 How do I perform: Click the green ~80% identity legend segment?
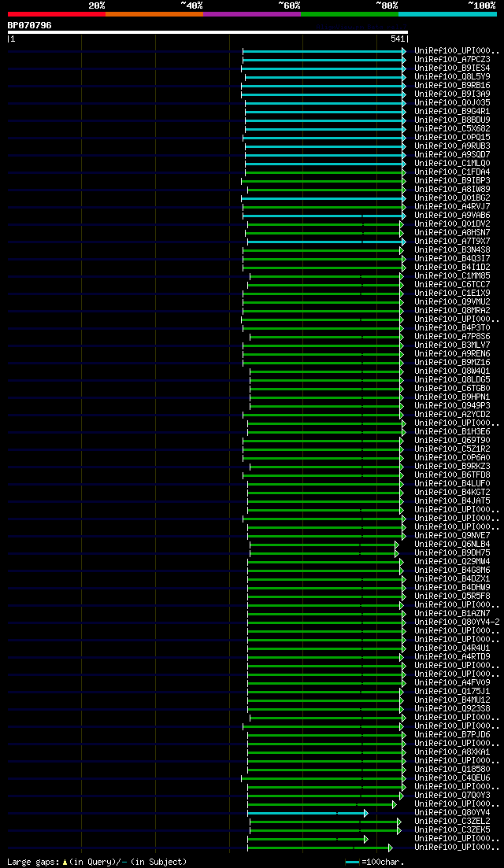pos(350,13)
